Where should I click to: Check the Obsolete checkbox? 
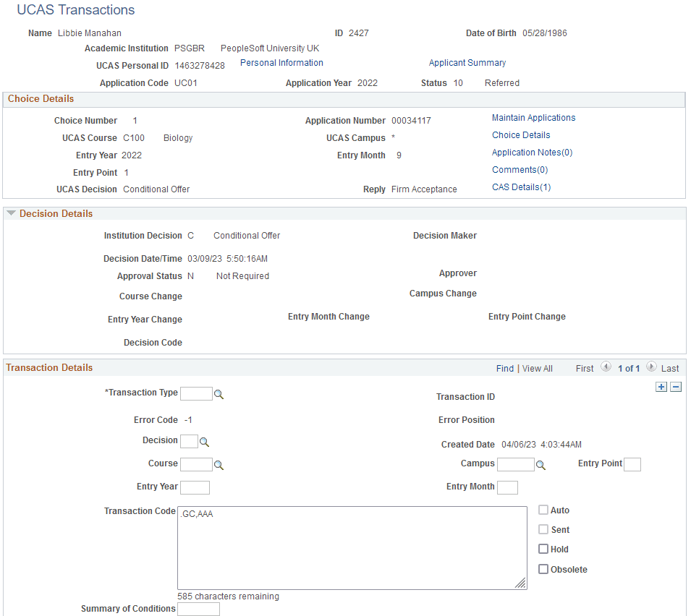pyautogui.click(x=543, y=569)
